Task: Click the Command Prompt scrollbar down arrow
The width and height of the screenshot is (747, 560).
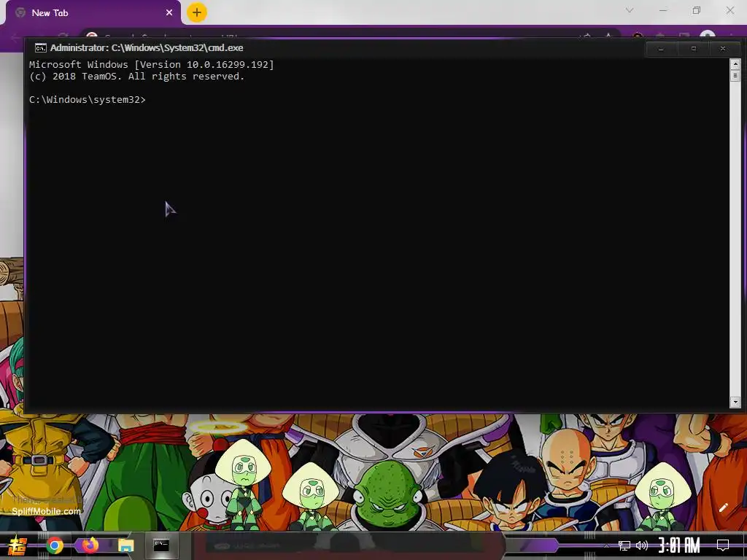Action: [735, 402]
